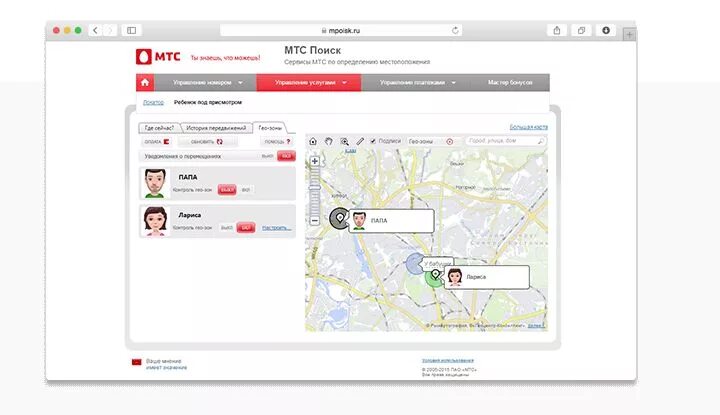Click the red target icon beside Гео-зоны
The image size is (720, 415).
click(x=450, y=141)
